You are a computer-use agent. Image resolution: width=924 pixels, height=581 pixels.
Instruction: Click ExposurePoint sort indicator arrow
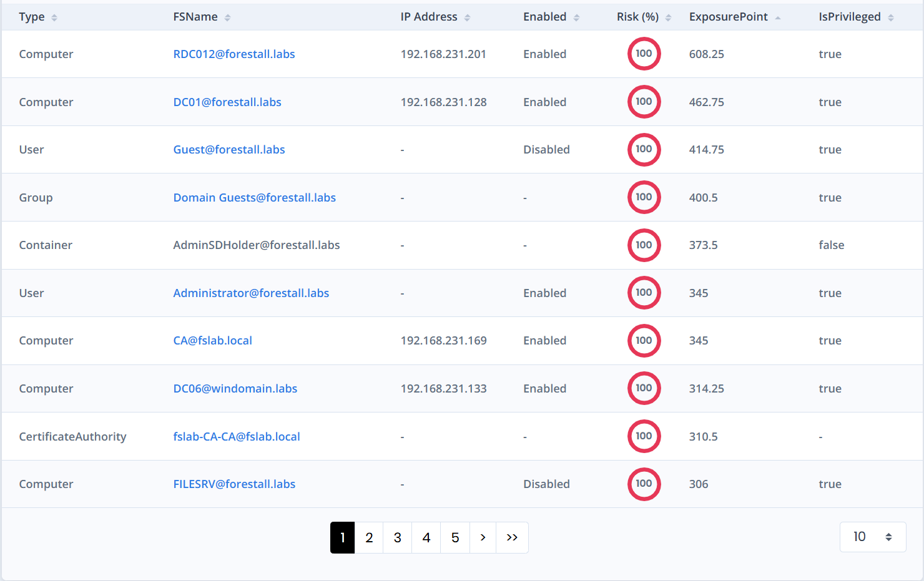pos(777,17)
